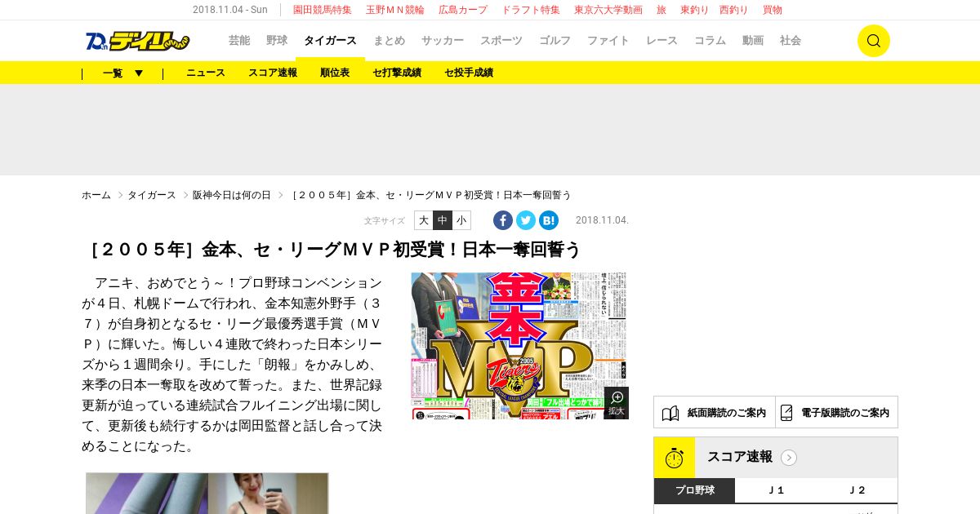Bookmark the article with Hatena B! icon
980x514 pixels.
pos(549,220)
